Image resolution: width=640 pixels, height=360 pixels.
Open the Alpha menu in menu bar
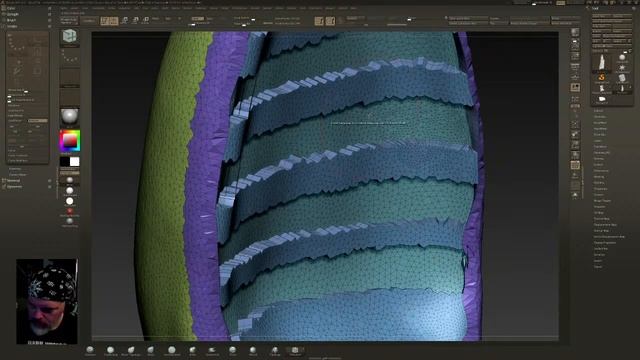(x=64, y=8)
